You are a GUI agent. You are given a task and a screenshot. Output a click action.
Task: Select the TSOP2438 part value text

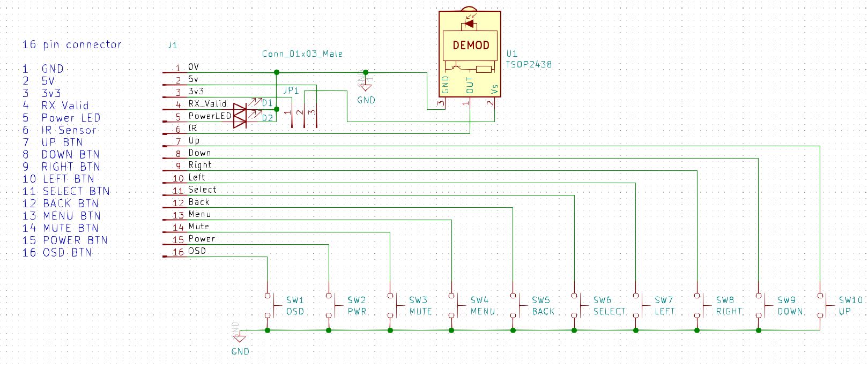[x=529, y=64]
